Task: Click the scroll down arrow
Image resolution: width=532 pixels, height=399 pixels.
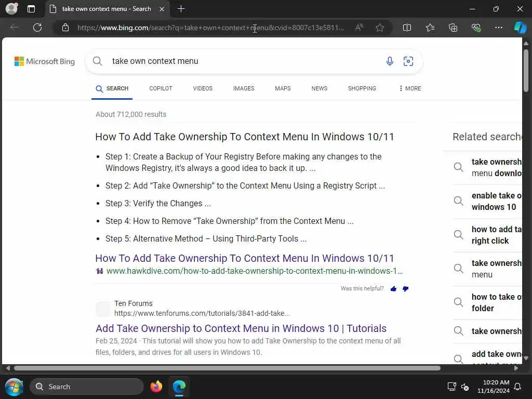Action: click(526, 358)
